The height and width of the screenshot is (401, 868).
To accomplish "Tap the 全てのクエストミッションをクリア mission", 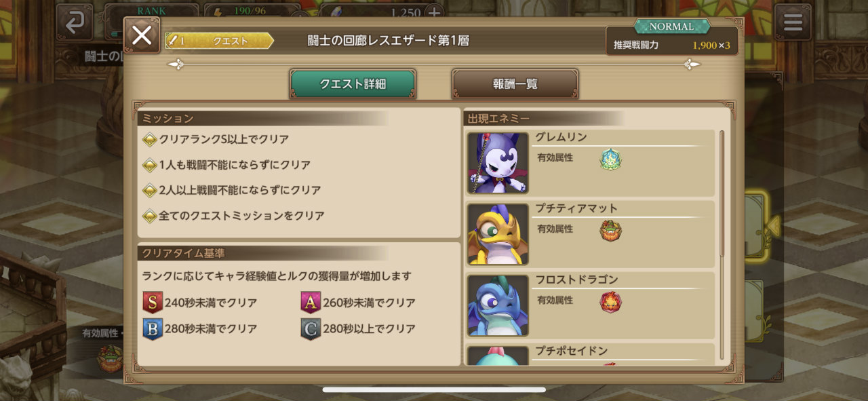I will point(233,216).
